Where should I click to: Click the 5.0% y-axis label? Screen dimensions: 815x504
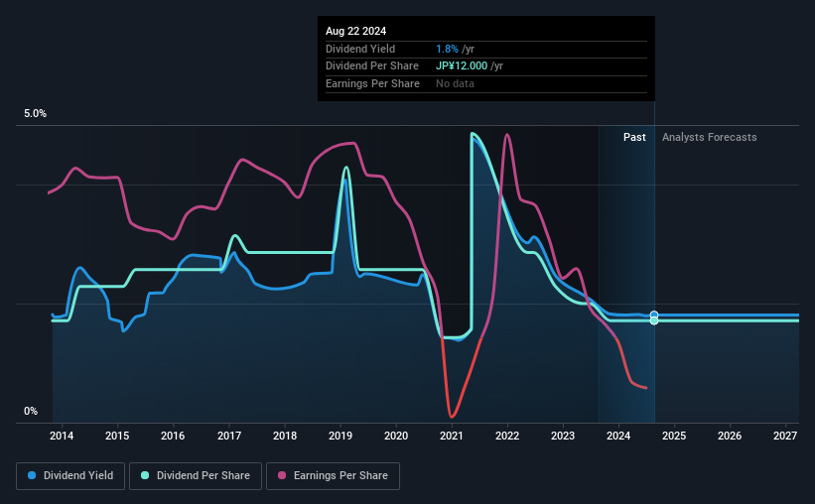[35, 114]
